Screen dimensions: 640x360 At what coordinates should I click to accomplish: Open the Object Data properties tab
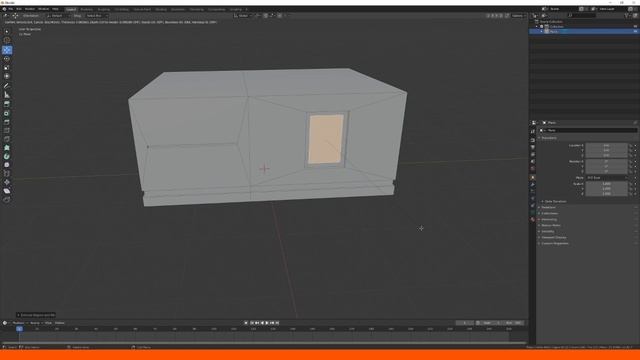point(533,213)
